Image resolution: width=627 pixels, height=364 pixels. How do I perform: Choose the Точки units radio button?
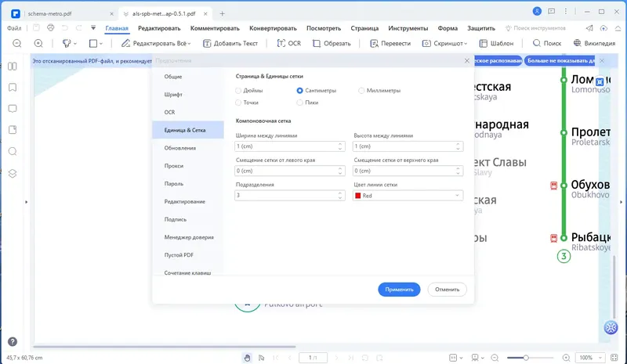coord(238,103)
